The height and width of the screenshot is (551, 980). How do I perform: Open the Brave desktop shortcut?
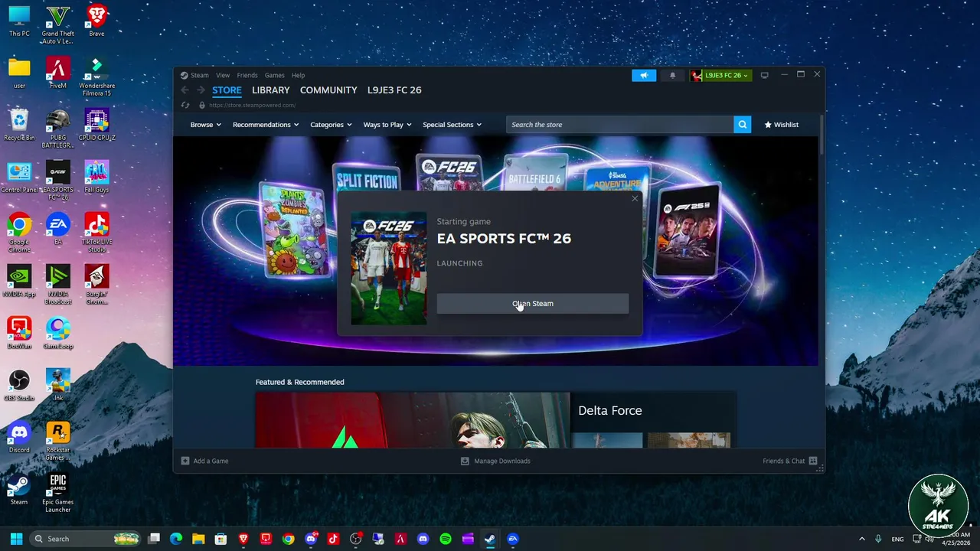tap(96, 21)
